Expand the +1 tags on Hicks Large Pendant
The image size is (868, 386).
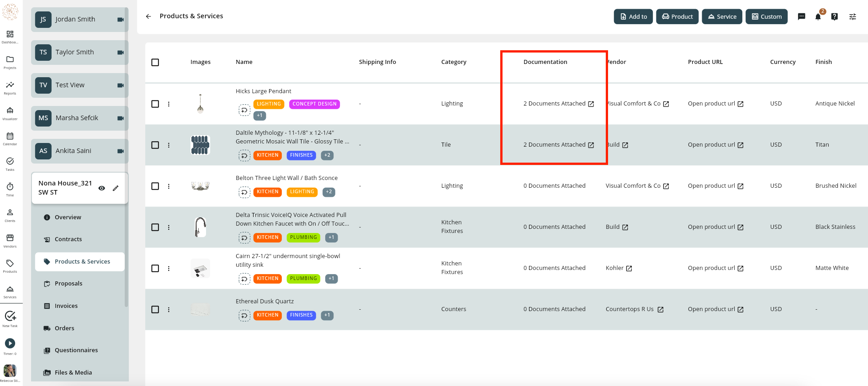259,116
